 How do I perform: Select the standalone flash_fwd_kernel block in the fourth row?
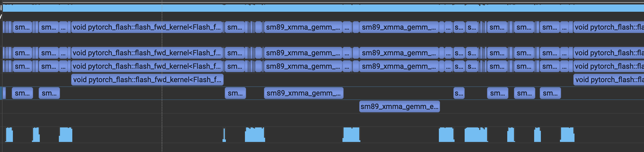(x=147, y=80)
